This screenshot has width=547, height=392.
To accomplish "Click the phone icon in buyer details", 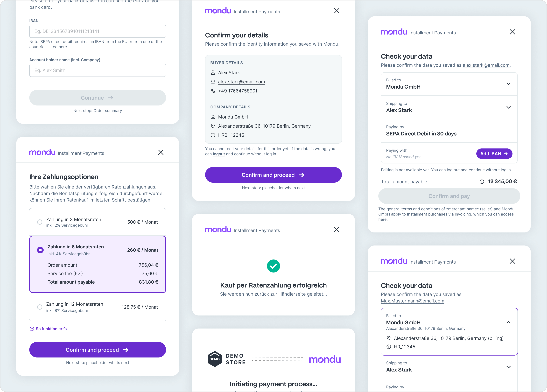I will coord(213,91).
